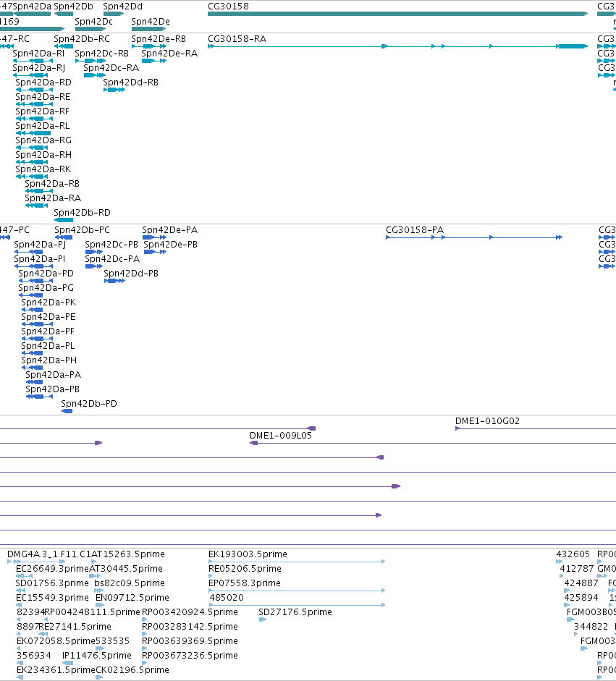Screen dimensions: 616x681
Task: Click RE05206.5prime EST label
Action: tap(245, 569)
